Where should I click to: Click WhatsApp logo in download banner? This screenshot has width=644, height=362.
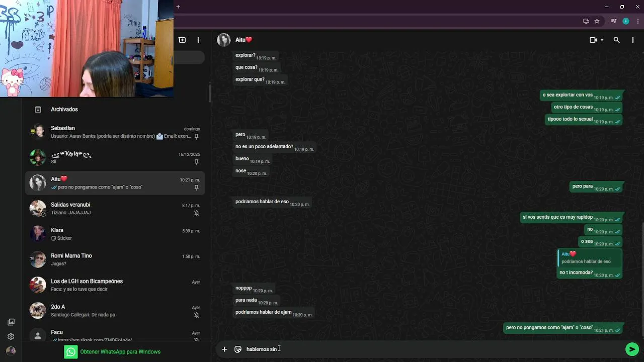[71, 352]
